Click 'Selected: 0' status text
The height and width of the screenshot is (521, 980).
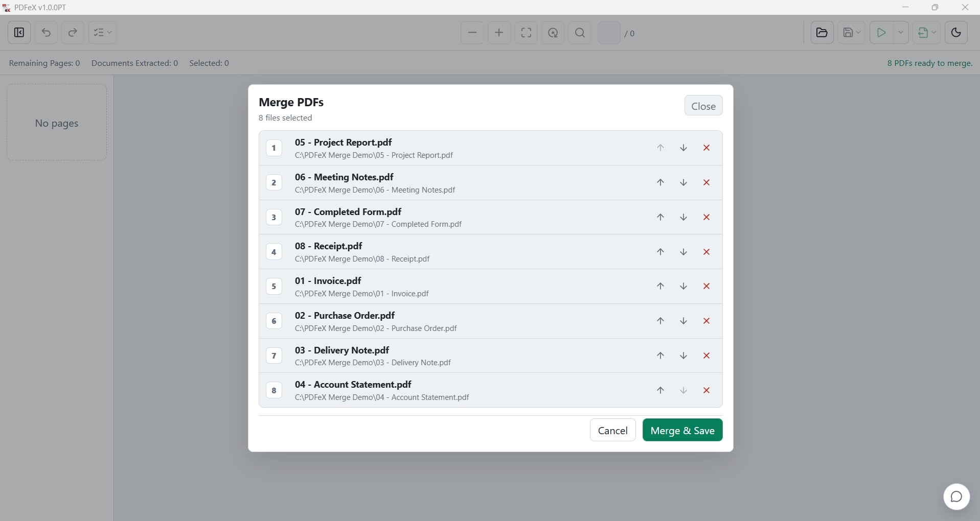click(209, 63)
